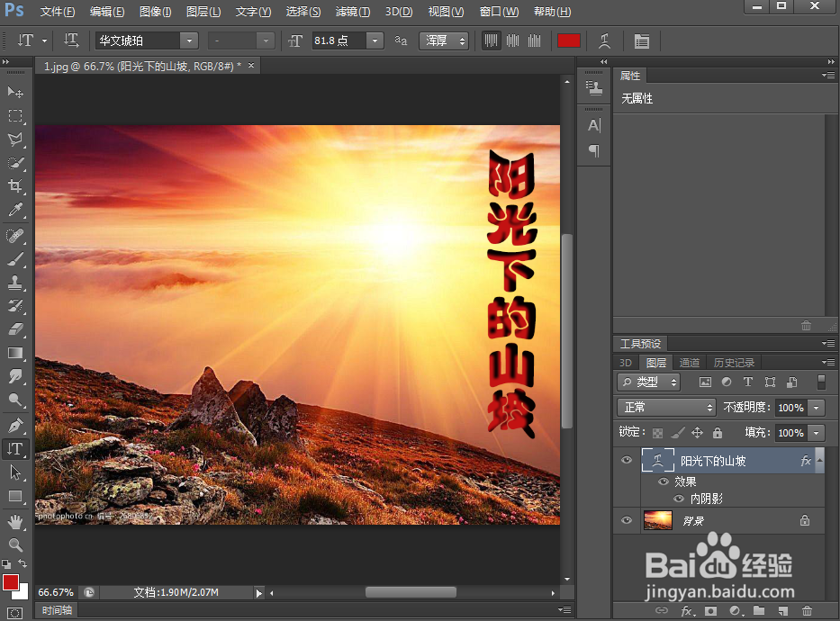Select the Pen tool
This screenshot has height=621, width=840.
pyautogui.click(x=14, y=423)
